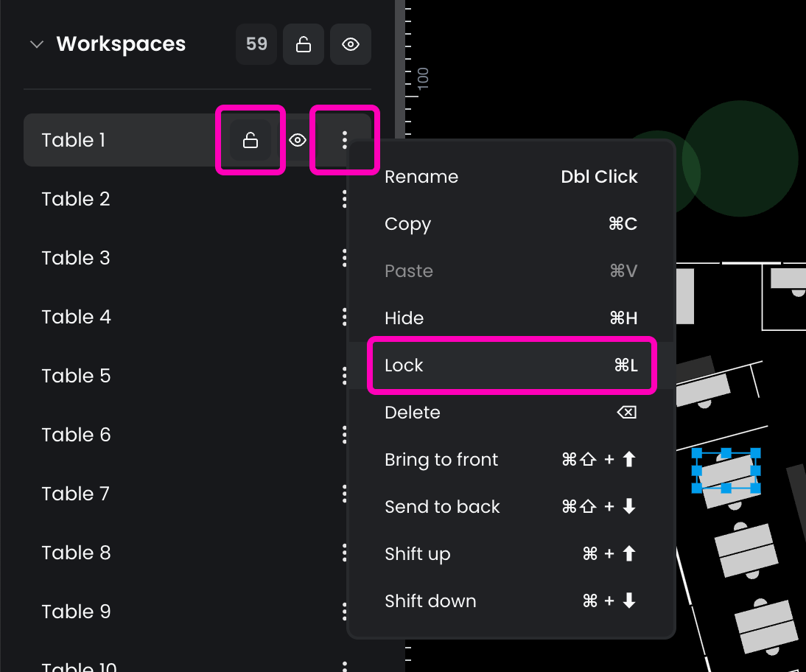Open the three-dot menu for Table 1
Viewport: 806px width, 672px height.
pos(344,140)
